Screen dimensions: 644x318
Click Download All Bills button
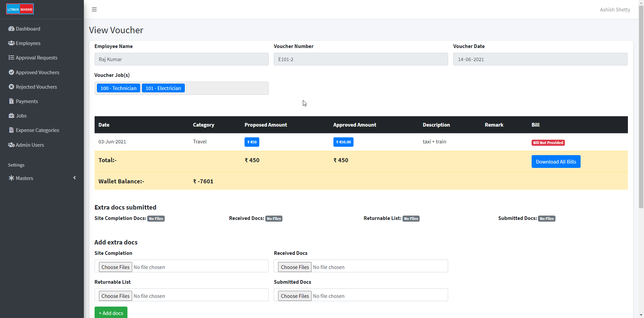click(x=556, y=162)
